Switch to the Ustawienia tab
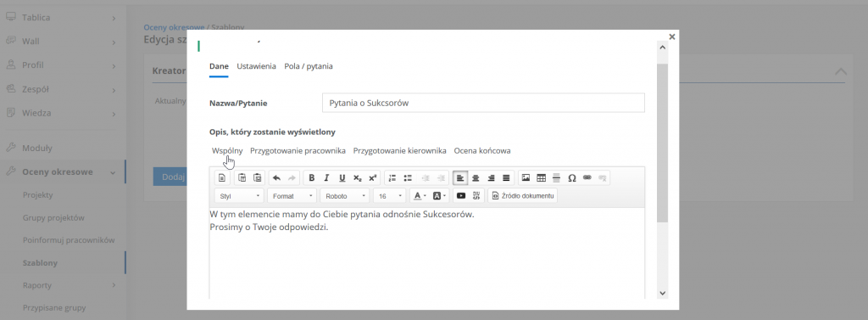The width and height of the screenshot is (868, 320). click(x=256, y=66)
